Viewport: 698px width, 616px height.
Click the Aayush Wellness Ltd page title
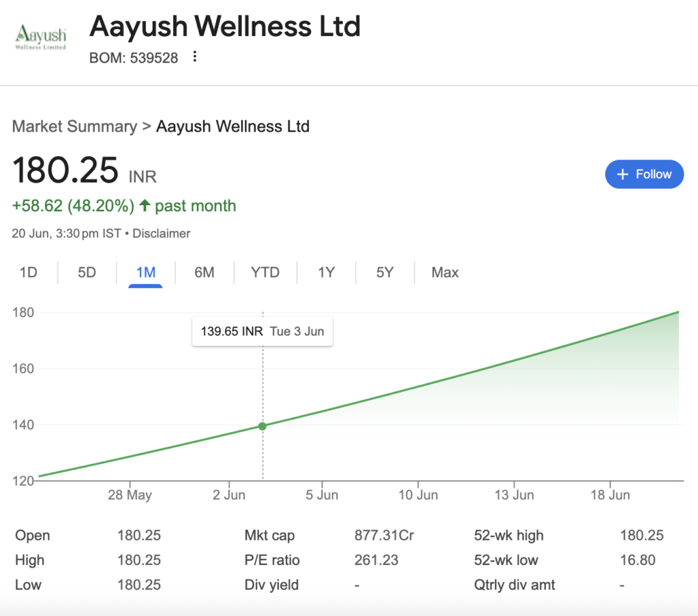pyautogui.click(x=225, y=27)
